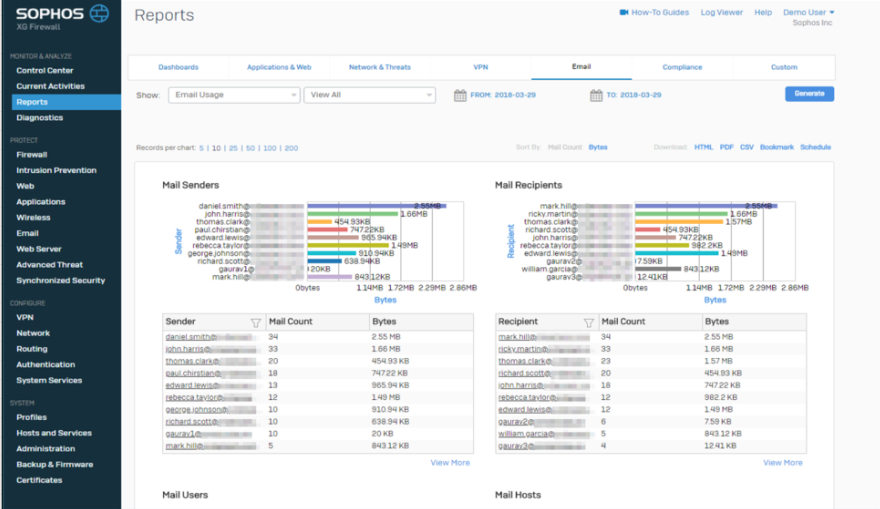
Task: Open the How-To Guides video icon
Action: click(x=624, y=13)
